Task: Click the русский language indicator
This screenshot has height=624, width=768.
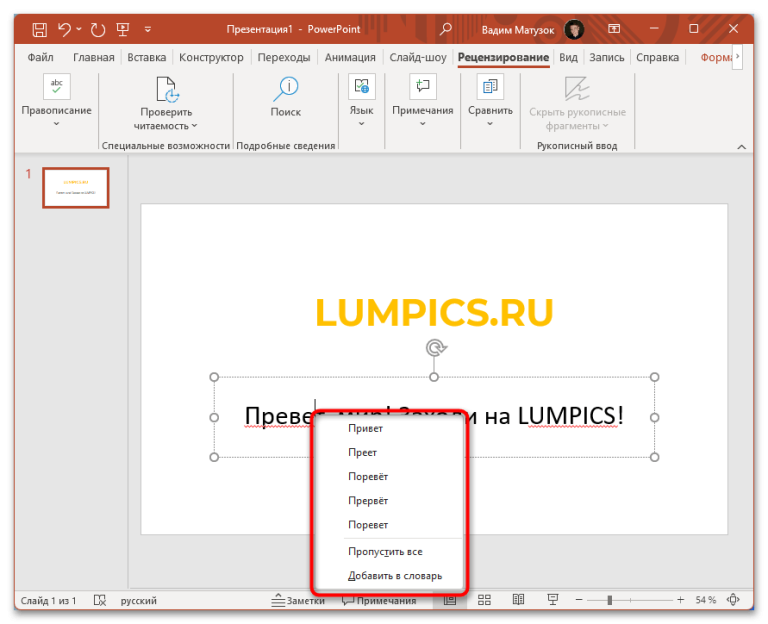Action: (x=139, y=600)
